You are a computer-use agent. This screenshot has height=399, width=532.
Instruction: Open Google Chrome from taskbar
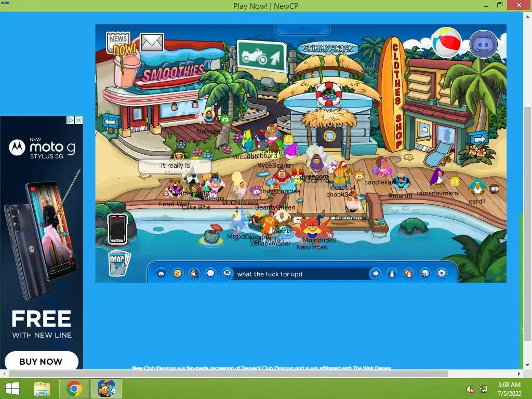74,389
